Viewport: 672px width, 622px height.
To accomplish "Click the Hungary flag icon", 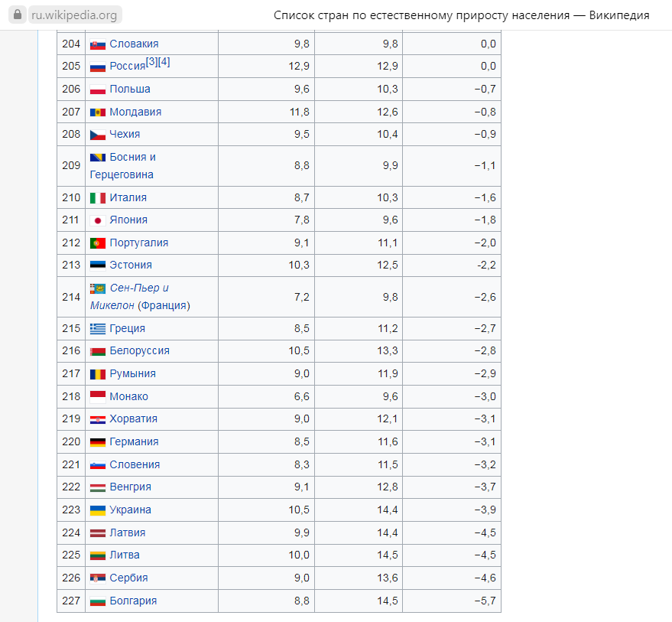I will [x=98, y=488].
